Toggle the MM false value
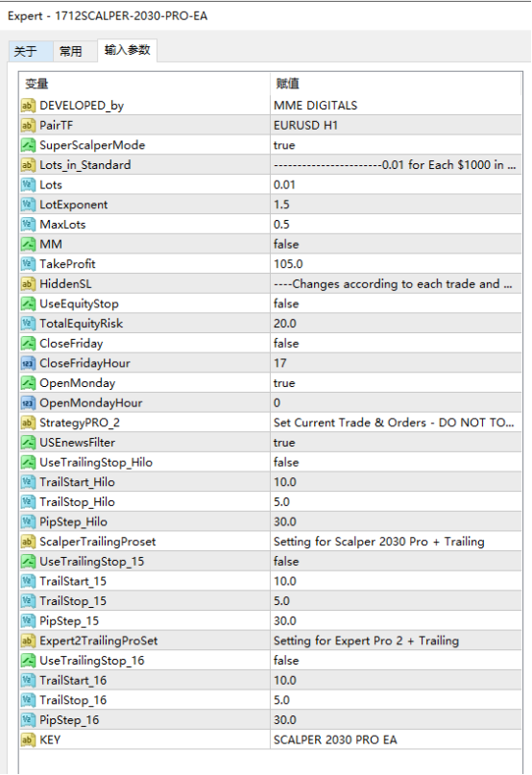532x775 pixels. [396, 244]
